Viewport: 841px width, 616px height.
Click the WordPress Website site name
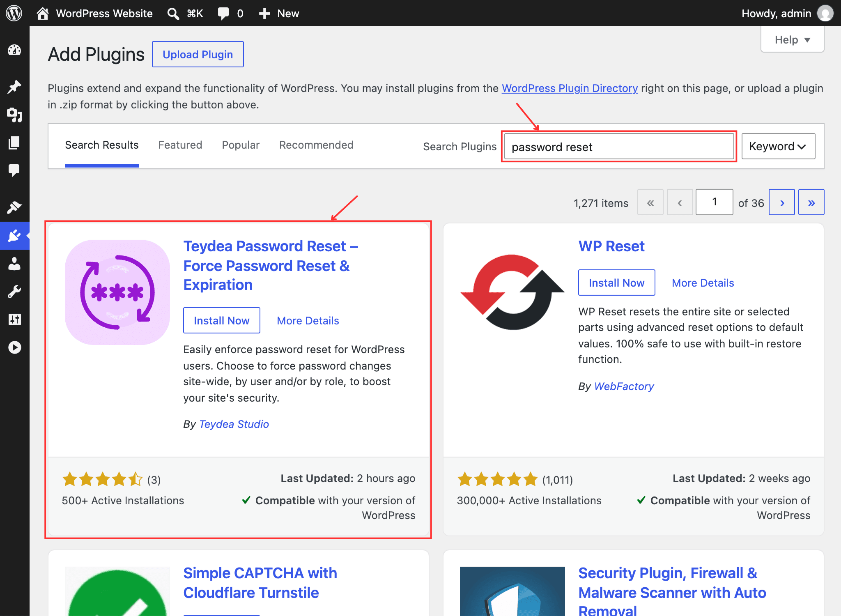[104, 14]
